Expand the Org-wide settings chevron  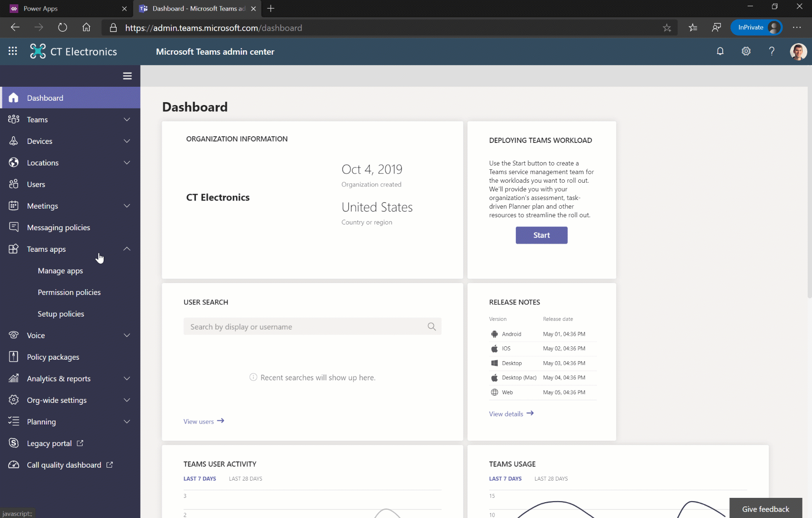pyautogui.click(x=127, y=400)
